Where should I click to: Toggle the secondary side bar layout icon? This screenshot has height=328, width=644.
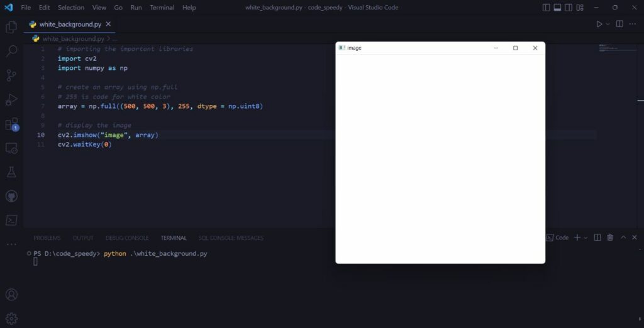tap(569, 8)
